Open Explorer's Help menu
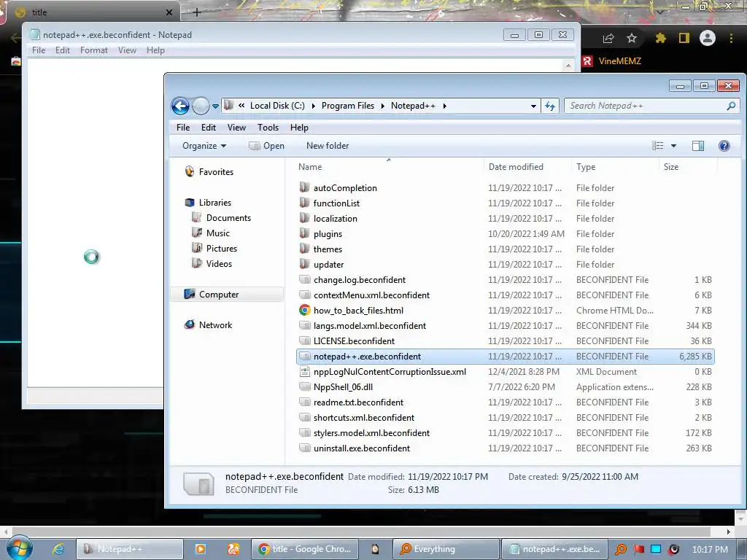The height and width of the screenshot is (560, 747). [299, 127]
